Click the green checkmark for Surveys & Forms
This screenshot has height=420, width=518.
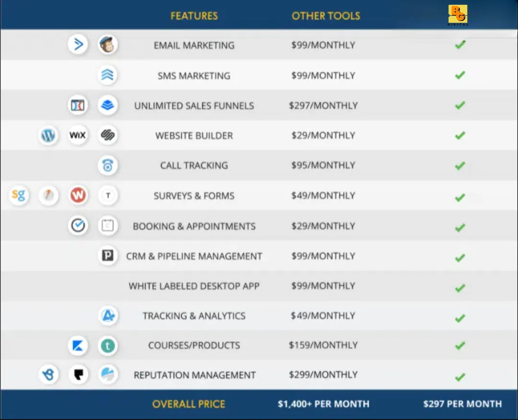coord(460,197)
